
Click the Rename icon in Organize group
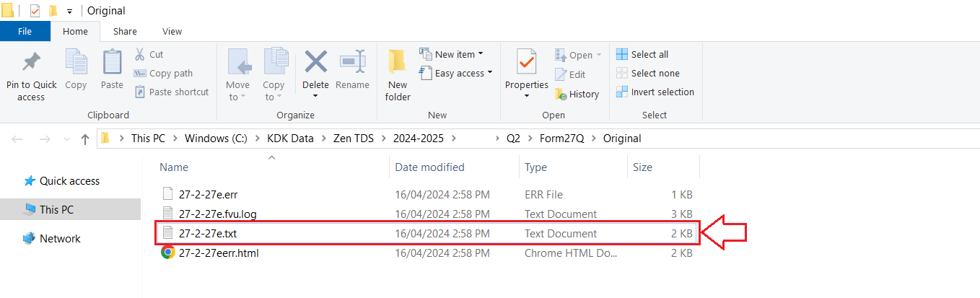tap(352, 61)
